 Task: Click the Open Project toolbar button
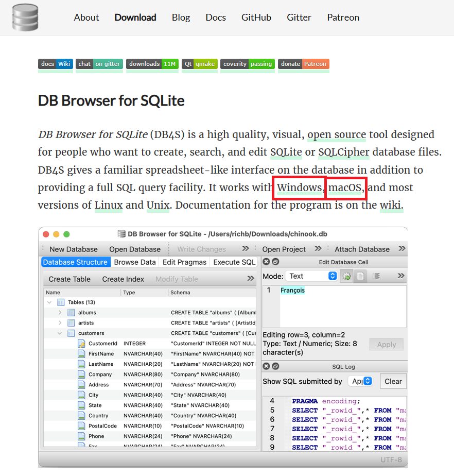[x=284, y=249]
